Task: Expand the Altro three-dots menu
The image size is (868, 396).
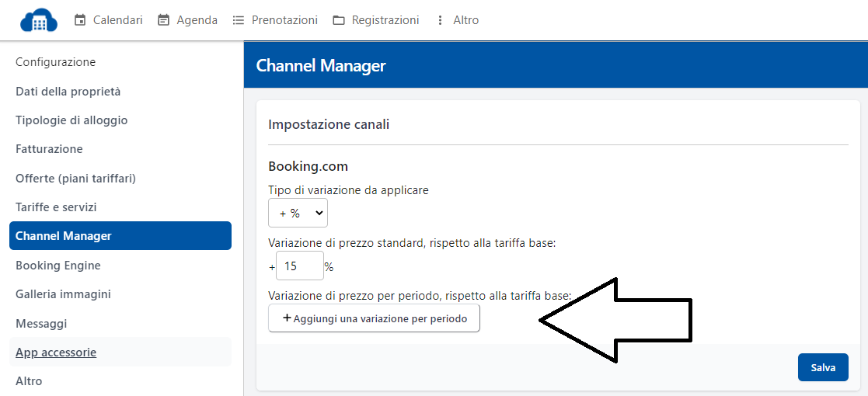Action: pos(457,20)
